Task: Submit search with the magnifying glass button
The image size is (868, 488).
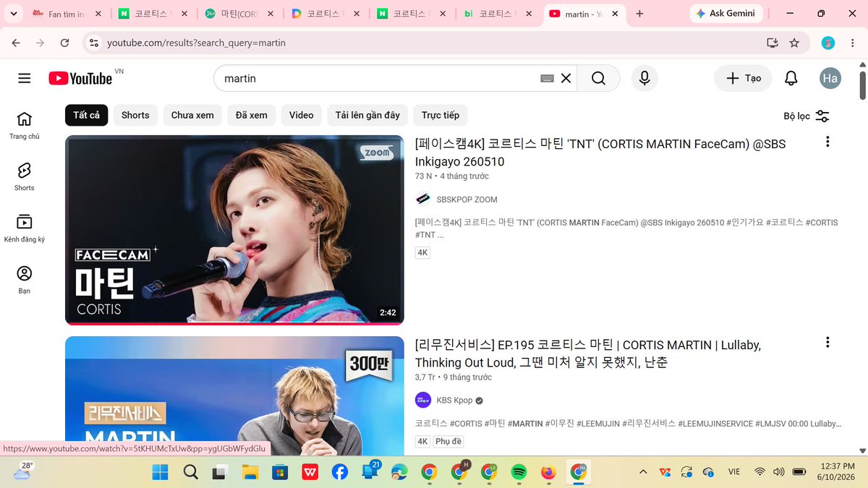Action: pyautogui.click(x=598, y=78)
